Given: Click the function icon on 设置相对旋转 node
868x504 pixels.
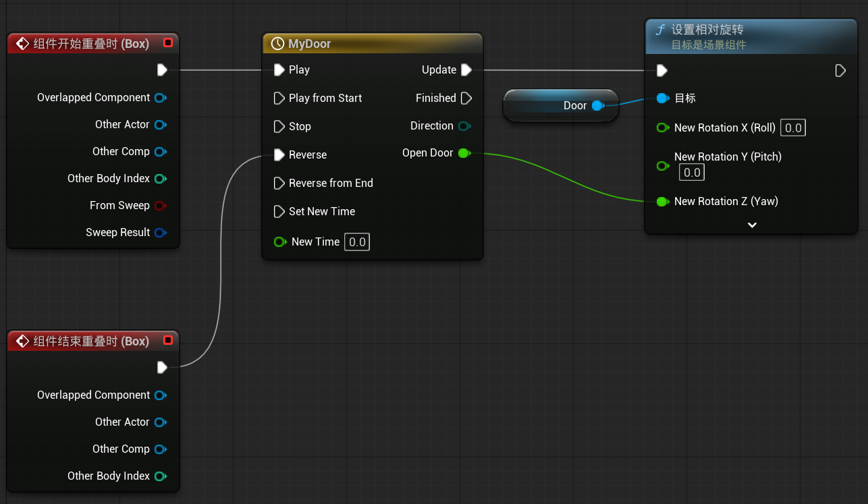Looking at the screenshot, I should pyautogui.click(x=660, y=30).
